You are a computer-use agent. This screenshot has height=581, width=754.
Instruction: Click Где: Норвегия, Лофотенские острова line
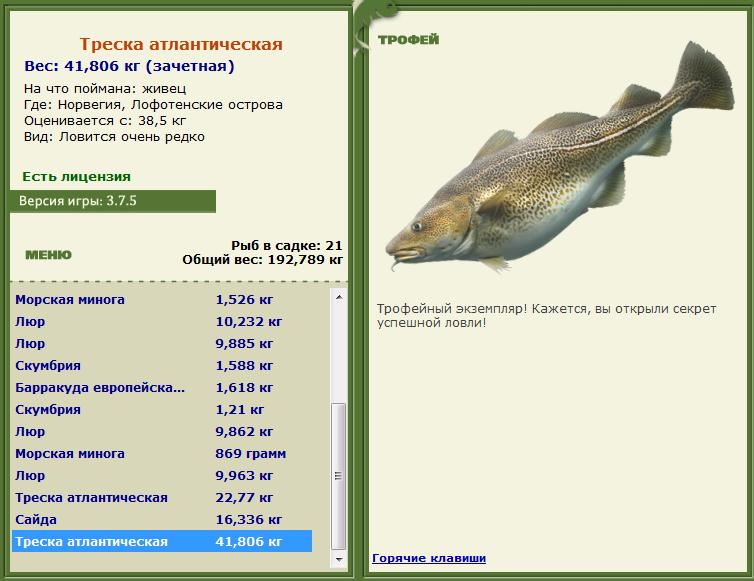click(x=153, y=104)
